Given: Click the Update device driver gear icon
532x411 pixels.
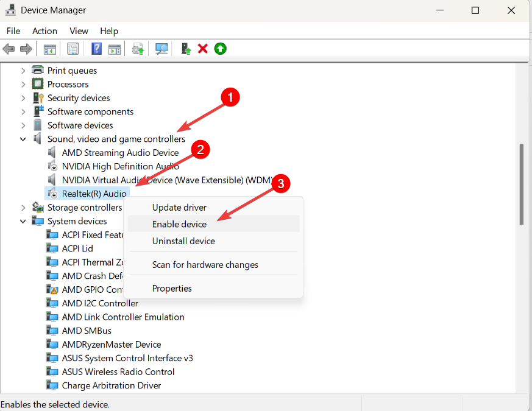Looking at the screenshot, I should coord(138,49).
